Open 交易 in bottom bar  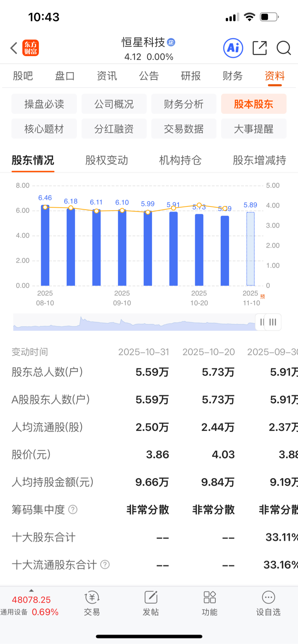92,604
